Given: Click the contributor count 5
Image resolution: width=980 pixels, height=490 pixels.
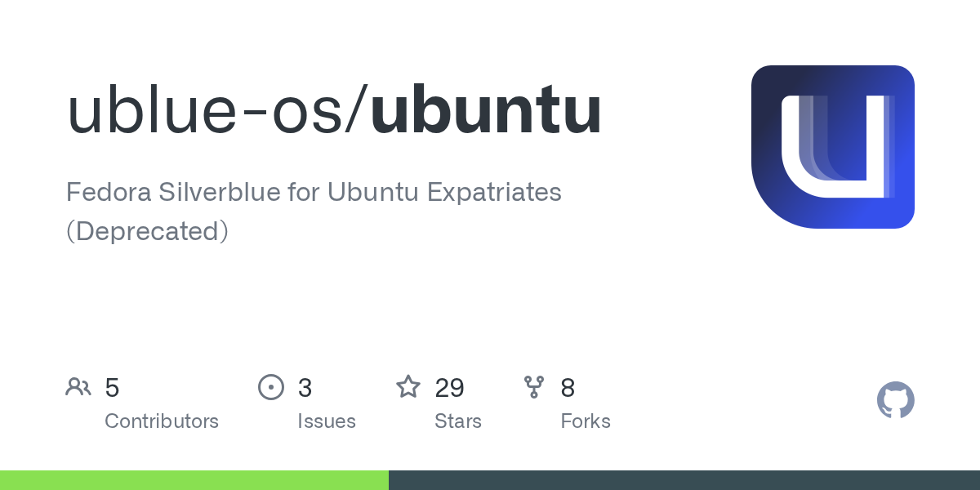Looking at the screenshot, I should tap(113, 388).
